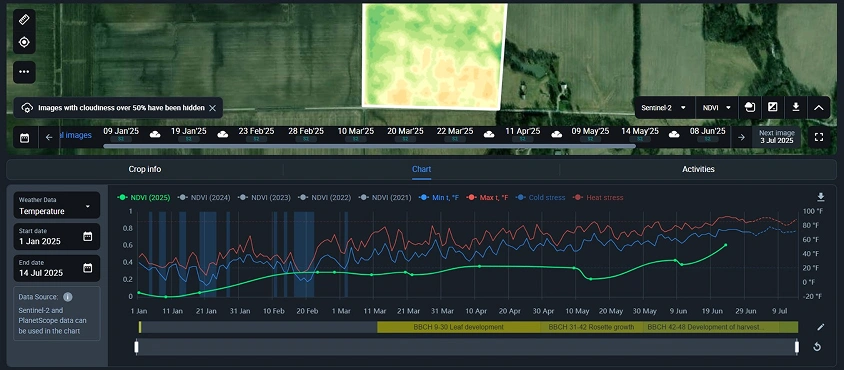The image size is (844, 370).
Task: Toggle the NDVI (2024) series in legend
Action: point(204,198)
